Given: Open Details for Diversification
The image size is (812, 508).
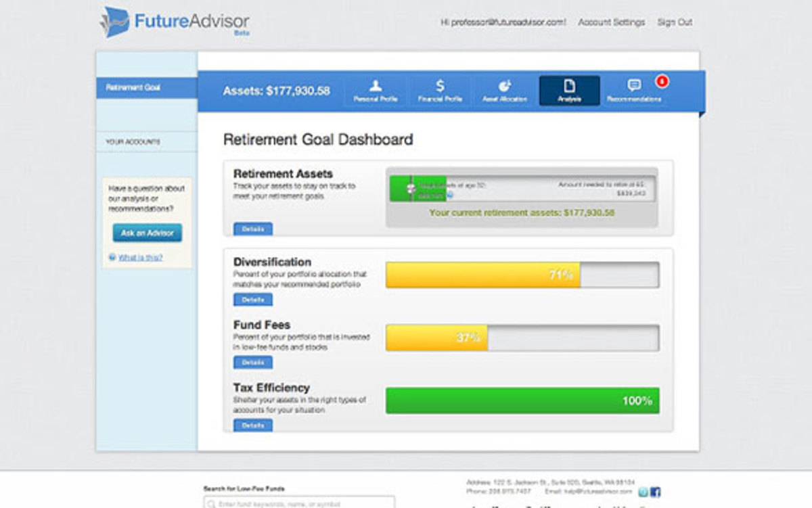Looking at the screenshot, I should (253, 299).
